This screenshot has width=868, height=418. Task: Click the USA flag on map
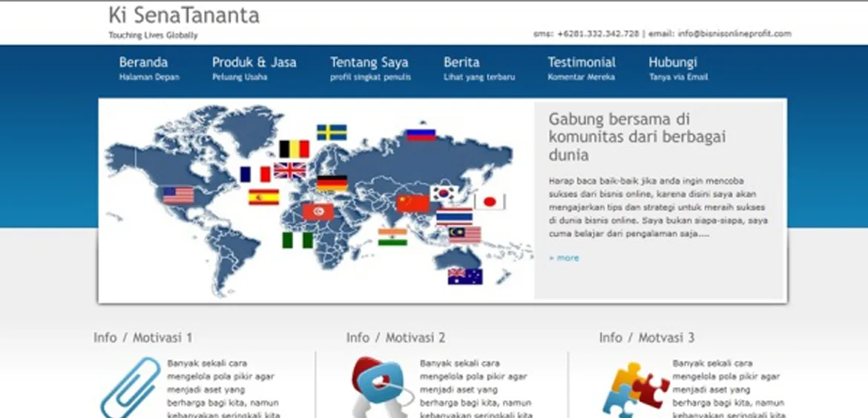click(178, 195)
